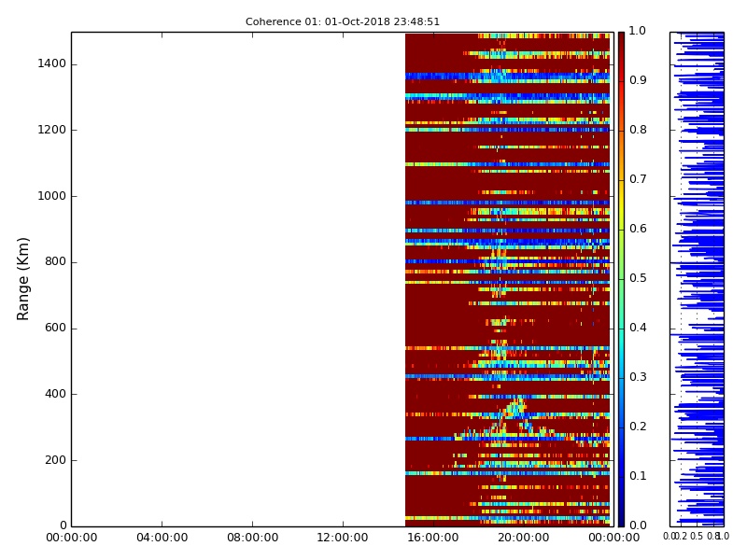This screenshot has width=747, height=560.
Task: Click the 20:00:00 time axis label
Action: (x=524, y=538)
